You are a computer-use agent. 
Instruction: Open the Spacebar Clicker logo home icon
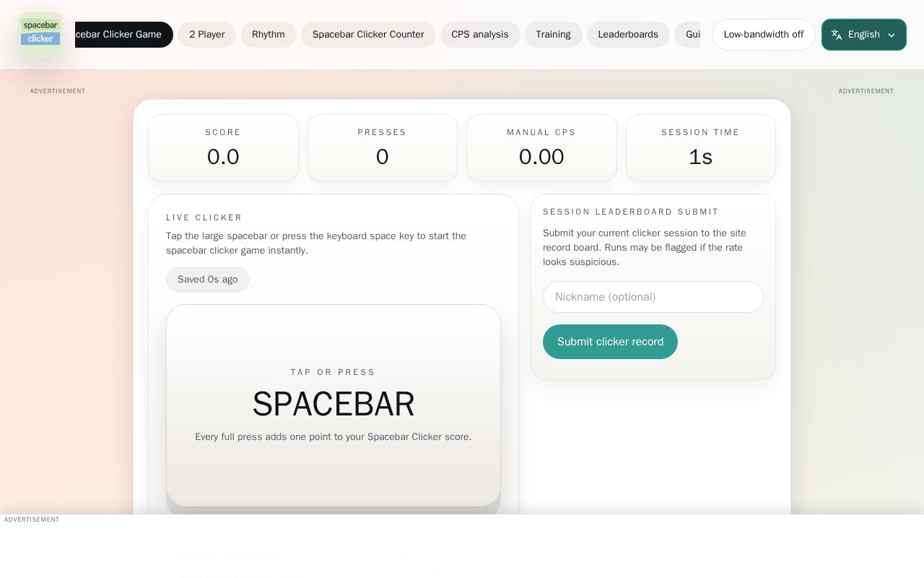40,35
